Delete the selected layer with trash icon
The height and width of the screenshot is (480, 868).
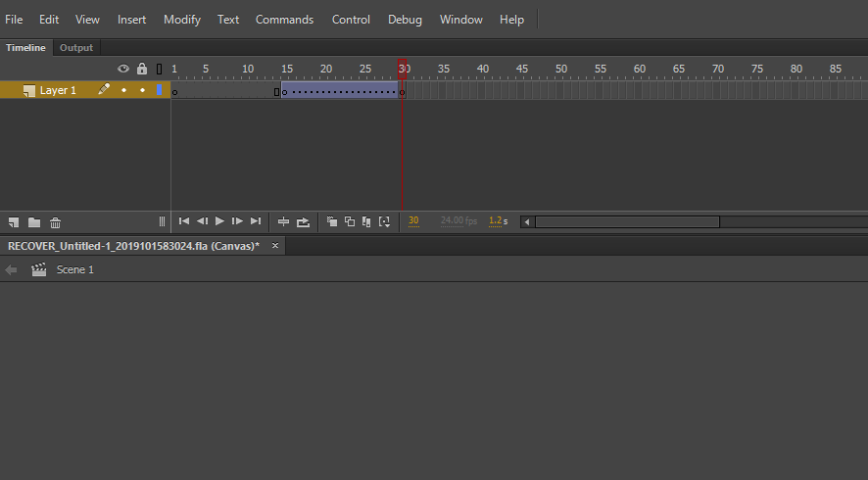click(x=56, y=222)
